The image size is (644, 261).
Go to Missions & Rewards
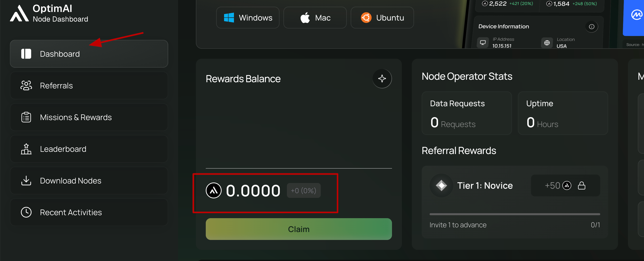89,117
